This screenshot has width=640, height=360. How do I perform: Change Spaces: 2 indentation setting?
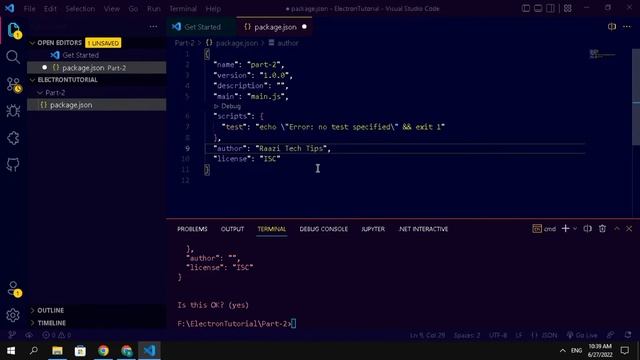(x=467, y=335)
